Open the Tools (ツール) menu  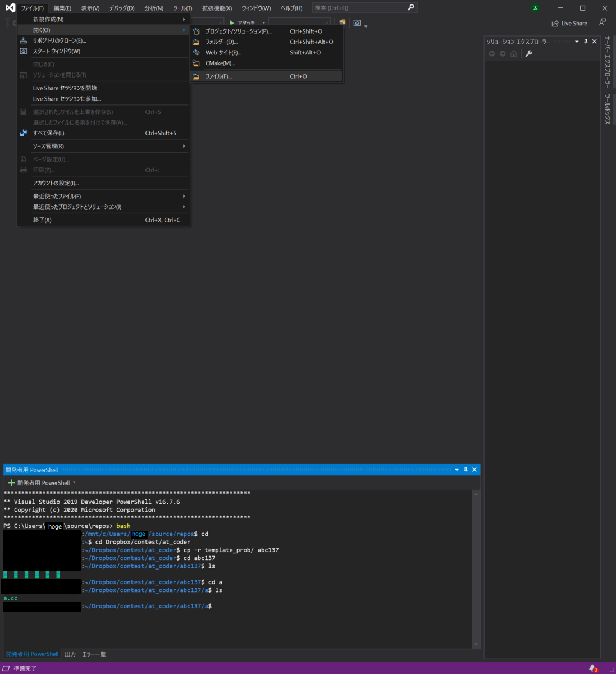coord(182,8)
